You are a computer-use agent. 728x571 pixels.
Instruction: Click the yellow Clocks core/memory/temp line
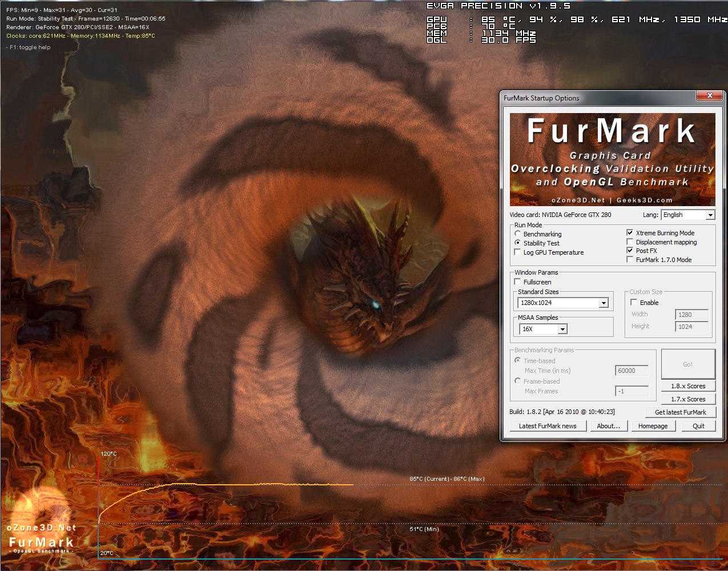pyautogui.click(x=81, y=35)
